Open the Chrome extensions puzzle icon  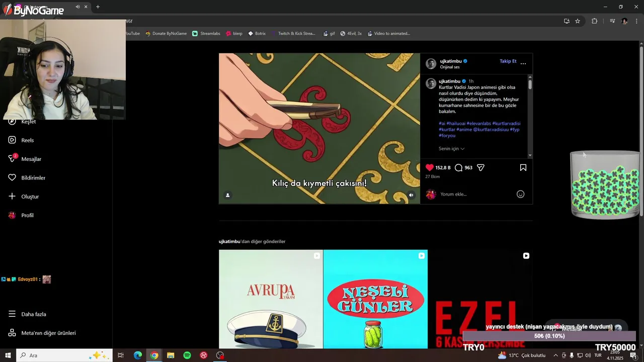tap(595, 21)
